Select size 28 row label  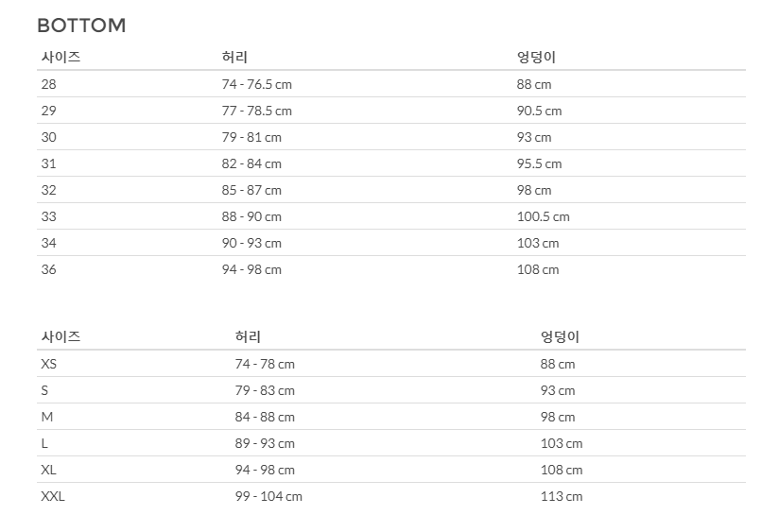[x=48, y=84]
